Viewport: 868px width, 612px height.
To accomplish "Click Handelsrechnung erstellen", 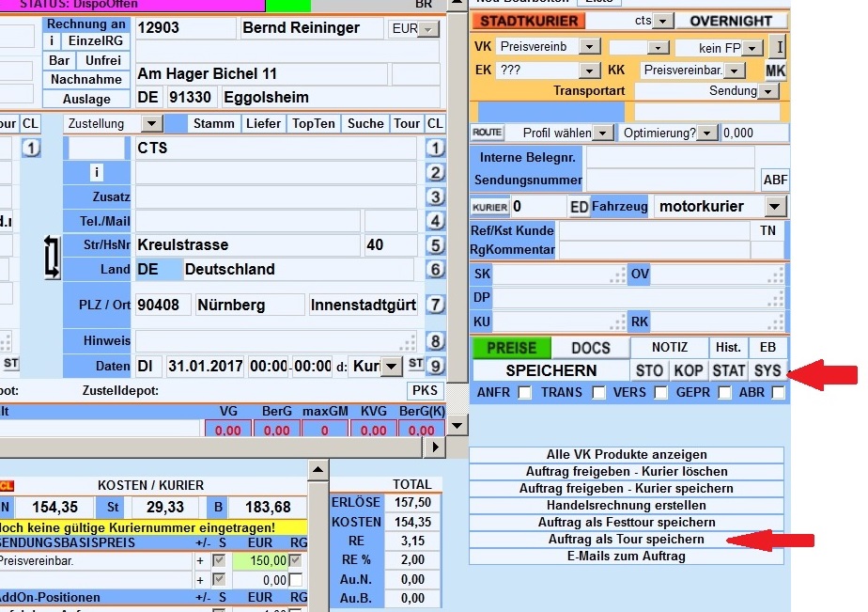I will click(626, 506).
